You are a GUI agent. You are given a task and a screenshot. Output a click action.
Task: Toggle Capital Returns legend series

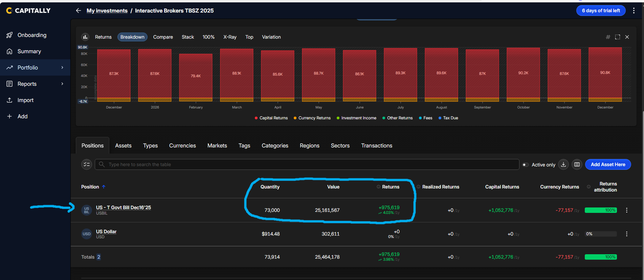pyautogui.click(x=271, y=118)
